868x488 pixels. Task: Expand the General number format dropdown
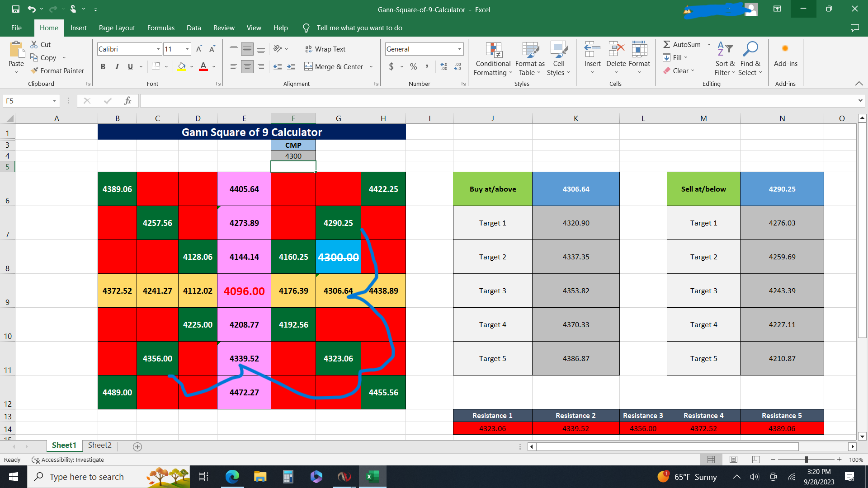coord(460,49)
